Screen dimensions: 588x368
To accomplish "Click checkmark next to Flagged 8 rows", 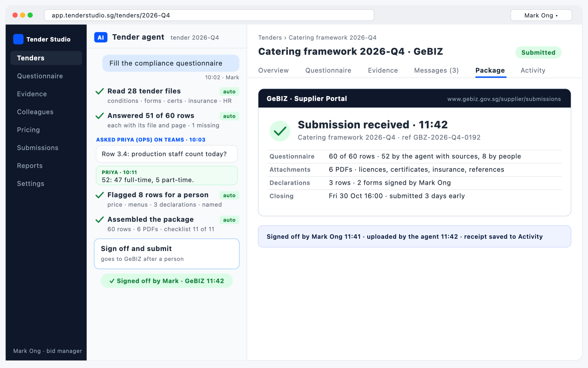I will (x=100, y=195).
